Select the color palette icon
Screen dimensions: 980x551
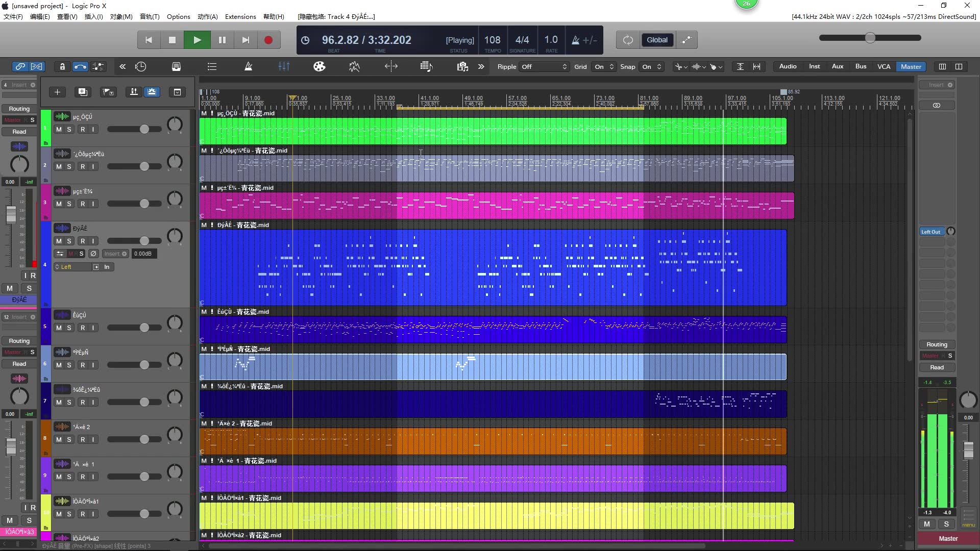click(x=319, y=66)
